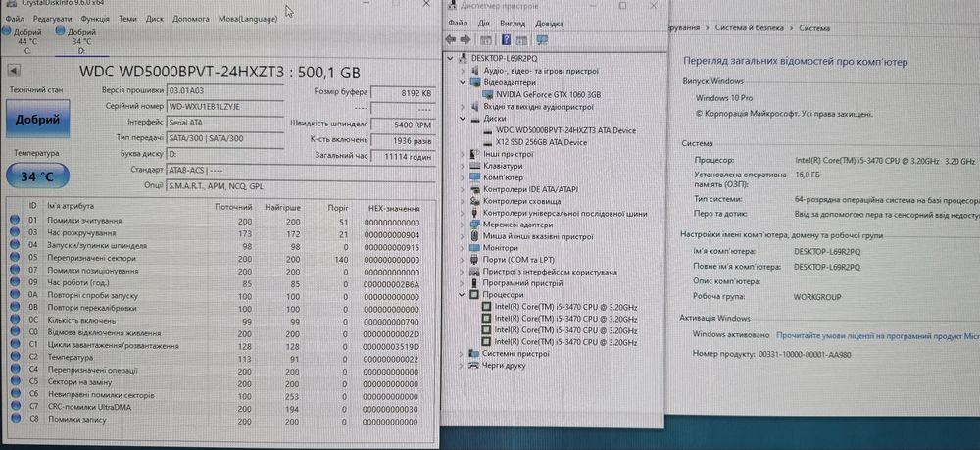980x450 pixels.
Task: Click the drive icon beside X12 SSD 256GB
Action: (489, 142)
